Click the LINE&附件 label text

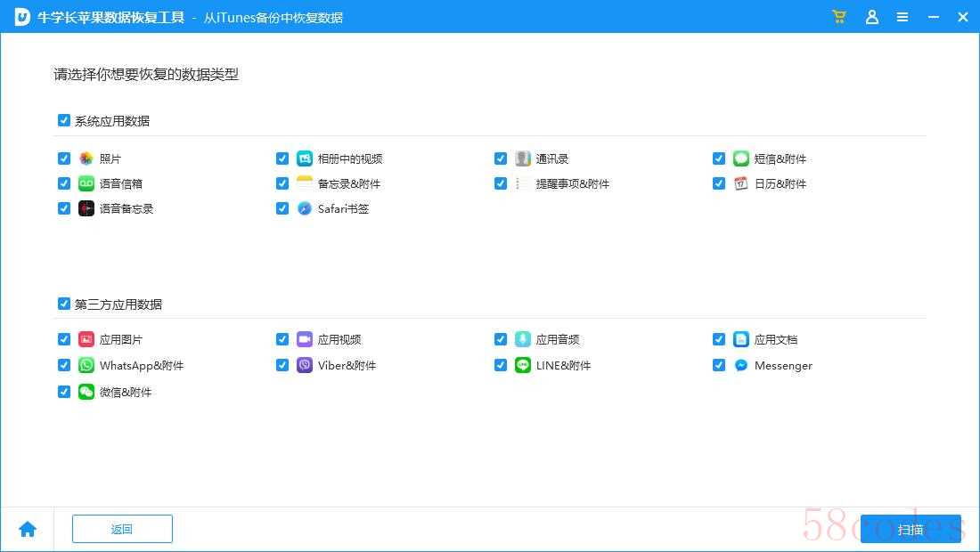tap(563, 366)
